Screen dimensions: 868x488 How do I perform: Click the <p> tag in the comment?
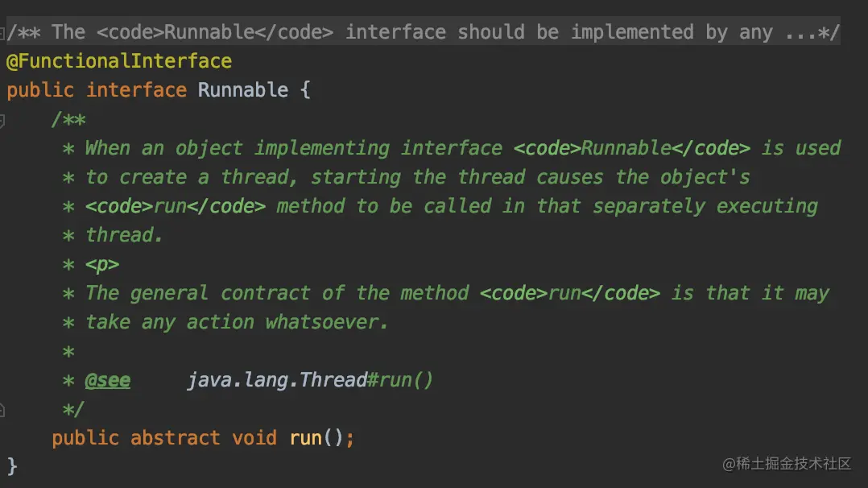(x=101, y=264)
